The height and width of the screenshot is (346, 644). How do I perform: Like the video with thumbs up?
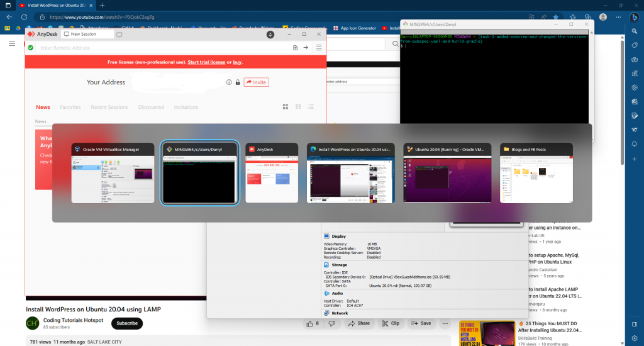(x=312, y=323)
